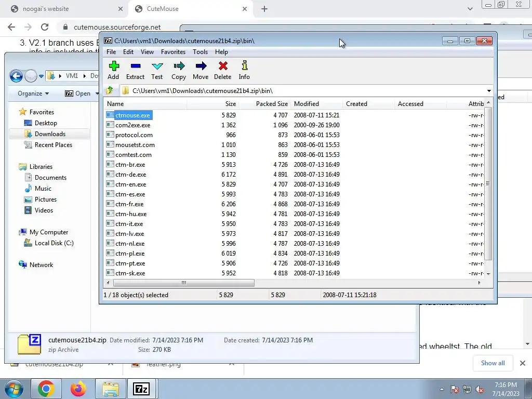Open a new browser tab
The image size is (532, 399).
click(264, 9)
